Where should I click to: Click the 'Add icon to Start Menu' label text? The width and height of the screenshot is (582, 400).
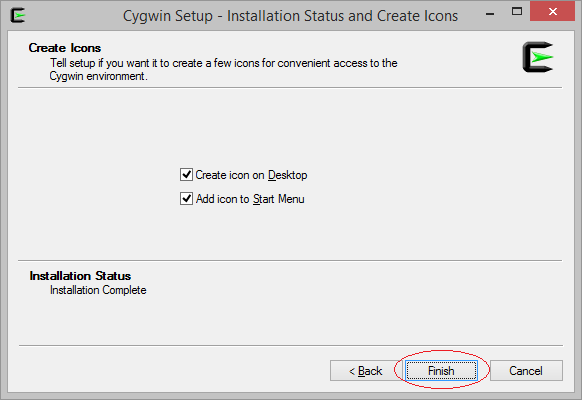[250, 199]
